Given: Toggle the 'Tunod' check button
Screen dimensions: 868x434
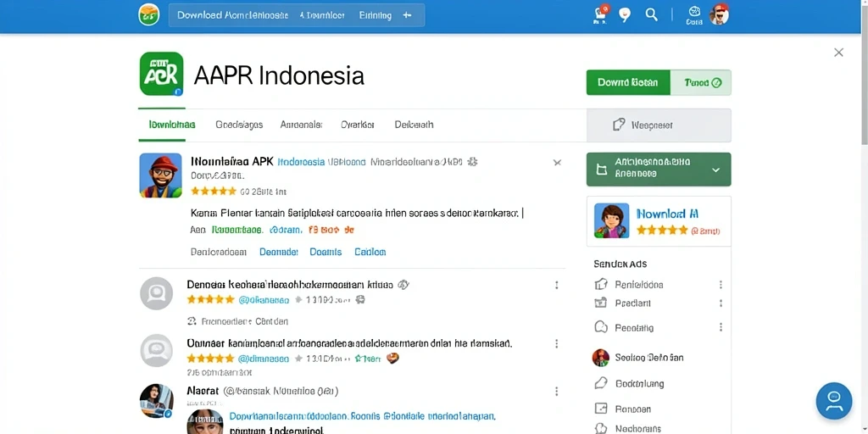Looking at the screenshot, I should click(701, 82).
